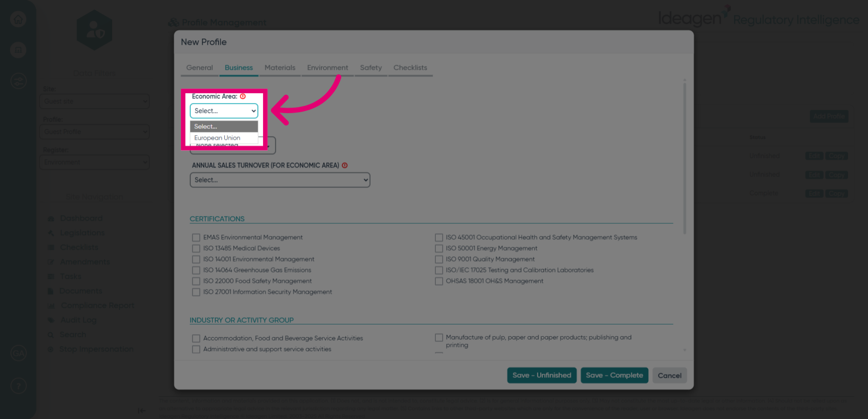The image size is (868, 419).
Task: Check Manufacture of pulp, paper products
Action: tap(439, 338)
